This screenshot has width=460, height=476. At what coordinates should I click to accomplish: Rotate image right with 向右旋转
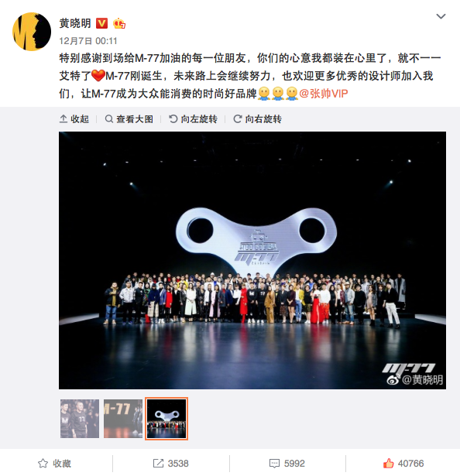(x=257, y=119)
